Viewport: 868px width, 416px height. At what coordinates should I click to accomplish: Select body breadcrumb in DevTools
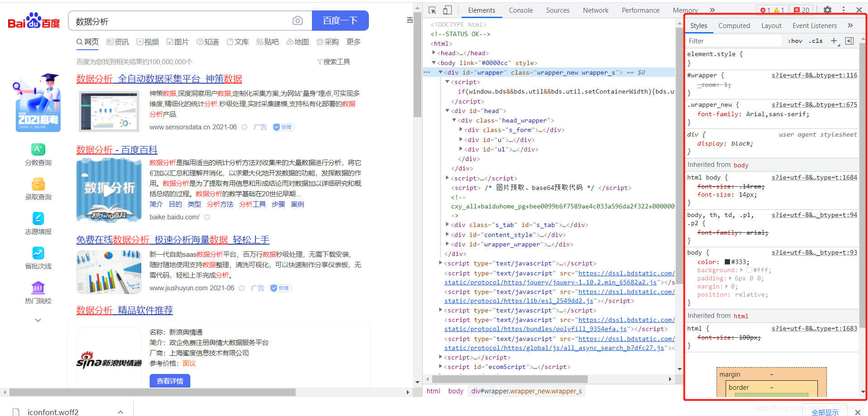tap(456, 391)
